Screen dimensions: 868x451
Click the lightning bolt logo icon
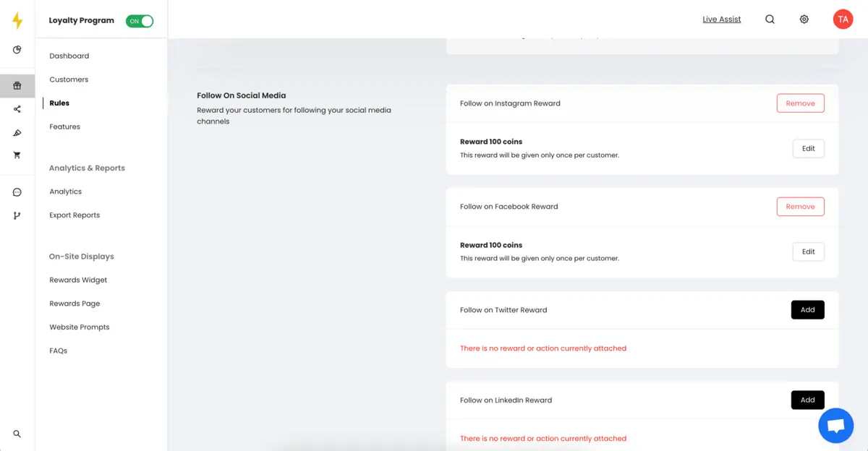pyautogui.click(x=17, y=21)
